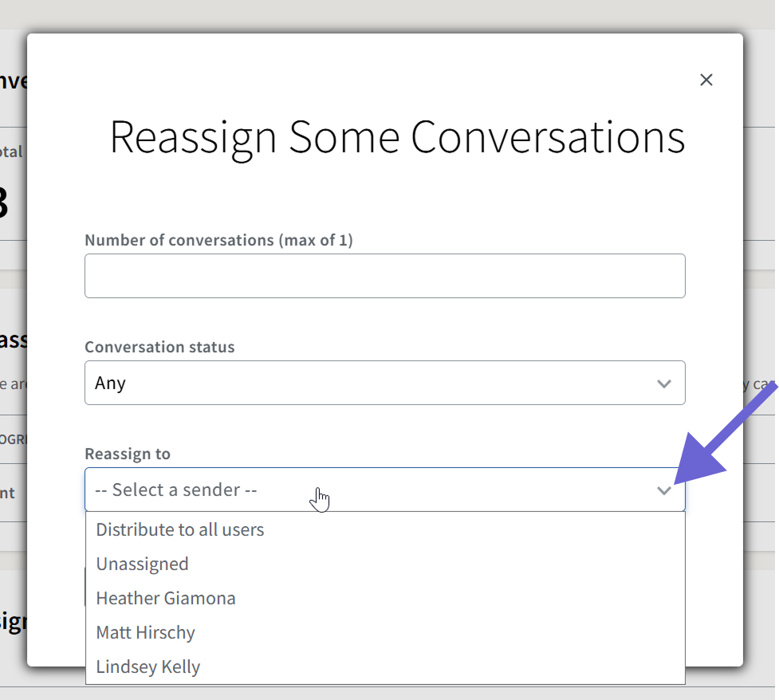Pick 'Matt Hirschy' from the list
Screen dimensions: 779x700
(x=385, y=632)
